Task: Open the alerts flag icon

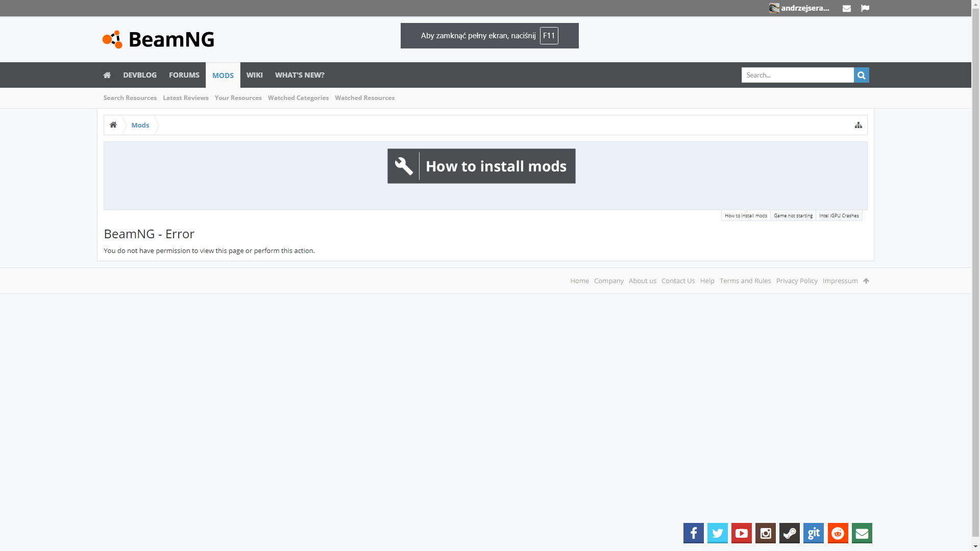Action: point(865,8)
